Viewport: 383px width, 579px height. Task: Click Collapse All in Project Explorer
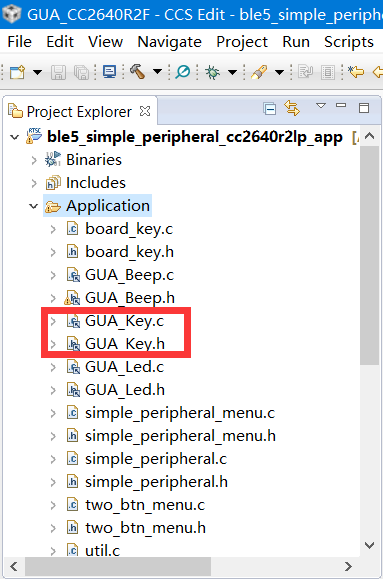270,109
